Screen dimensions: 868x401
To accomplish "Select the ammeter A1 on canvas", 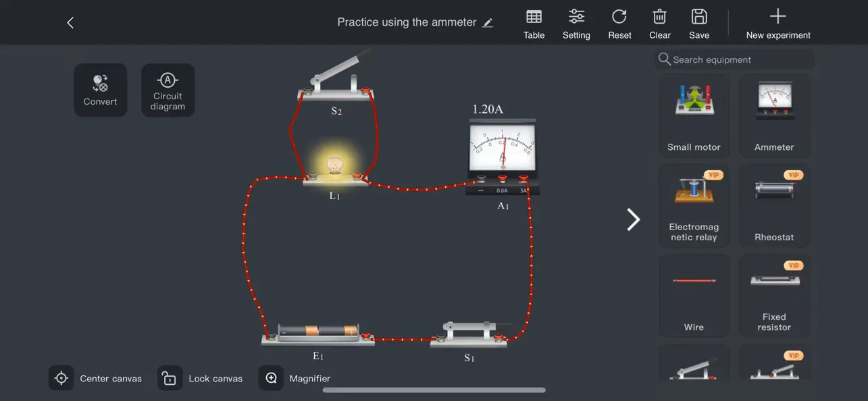I will coord(503,157).
